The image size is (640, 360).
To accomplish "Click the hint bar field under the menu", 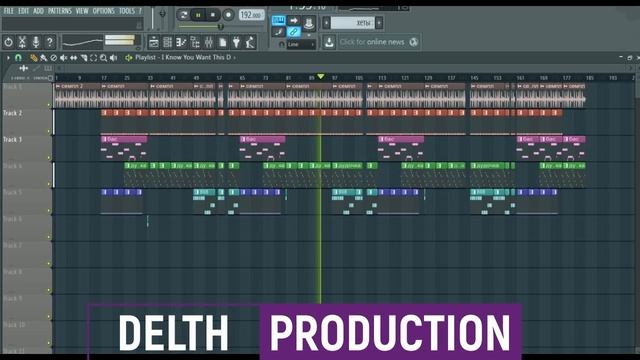I will coord(73,24).
